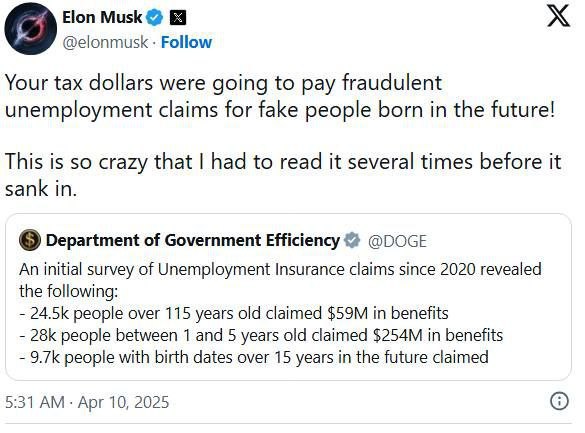The width and height of the screenshot is (585, 433).
Task: Click the Follow link
Action: (x=186, y=43)
